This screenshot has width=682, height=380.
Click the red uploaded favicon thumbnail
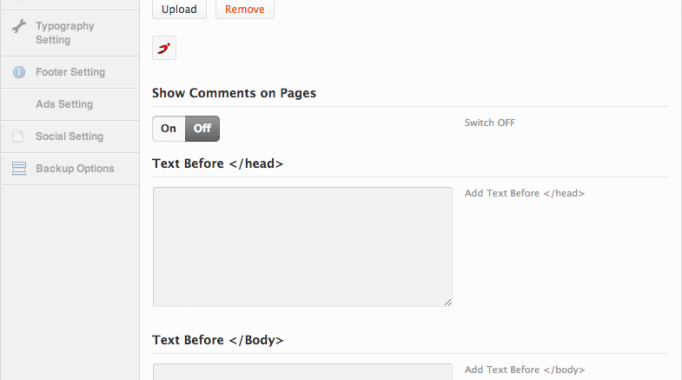tap(164, 48)
